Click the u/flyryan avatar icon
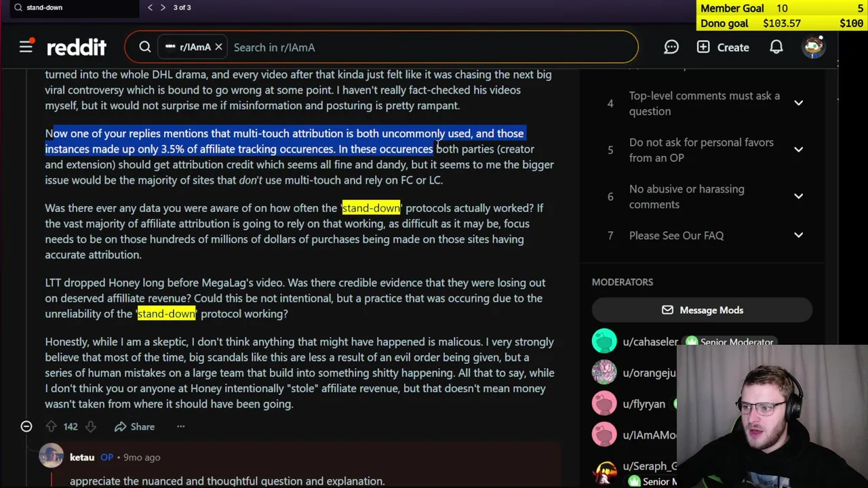 pyautogui.click(x=604, y=403)
